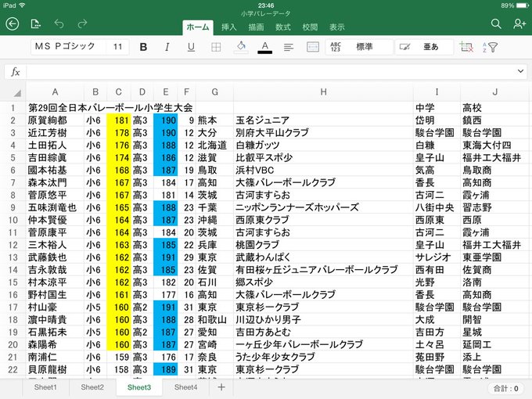Image resolution: width=532 pixels, height=399 pixels.
Task: Select column J header
Action: (x=494, y=92)
